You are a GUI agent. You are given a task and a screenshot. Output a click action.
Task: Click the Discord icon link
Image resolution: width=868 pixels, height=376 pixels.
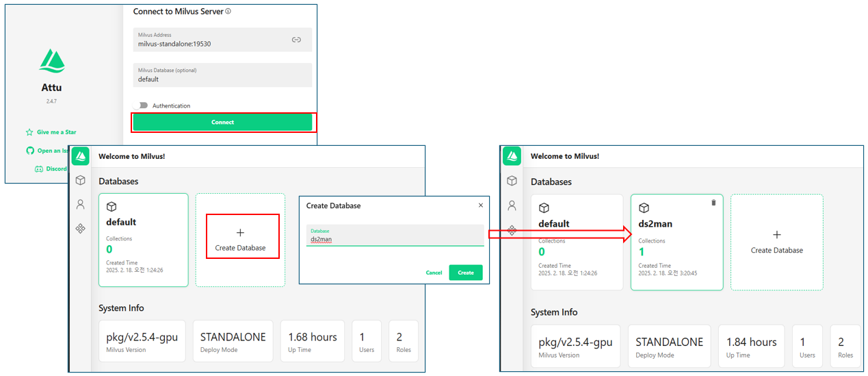coord(40,169)
